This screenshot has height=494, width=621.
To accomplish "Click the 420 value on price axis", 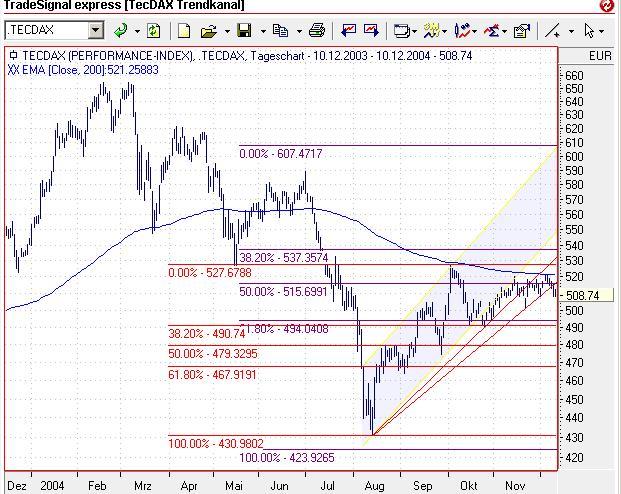I will coord(574,458).
